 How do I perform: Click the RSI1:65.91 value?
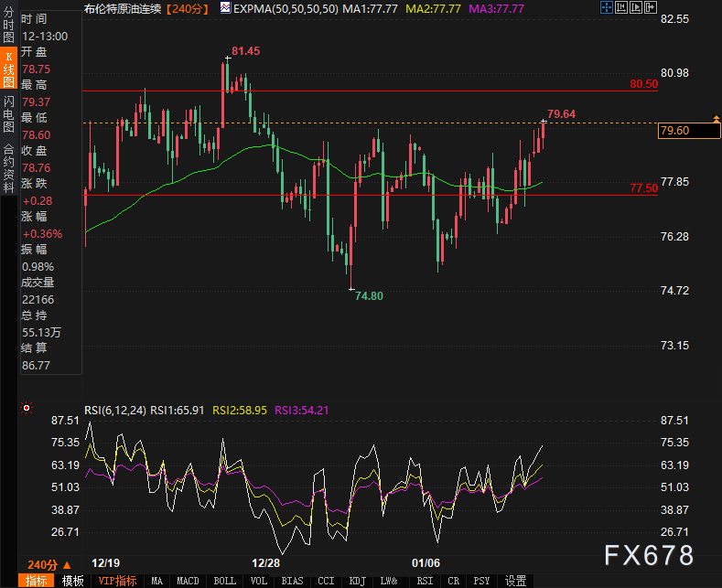point(178,410)
